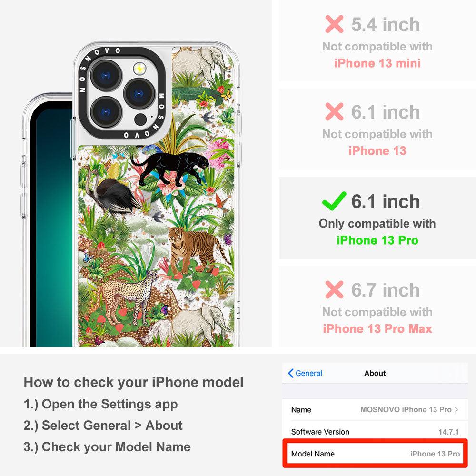Click the camera flash on the phone
This screenshot has height=476, width=476.
tap(139, 68)
